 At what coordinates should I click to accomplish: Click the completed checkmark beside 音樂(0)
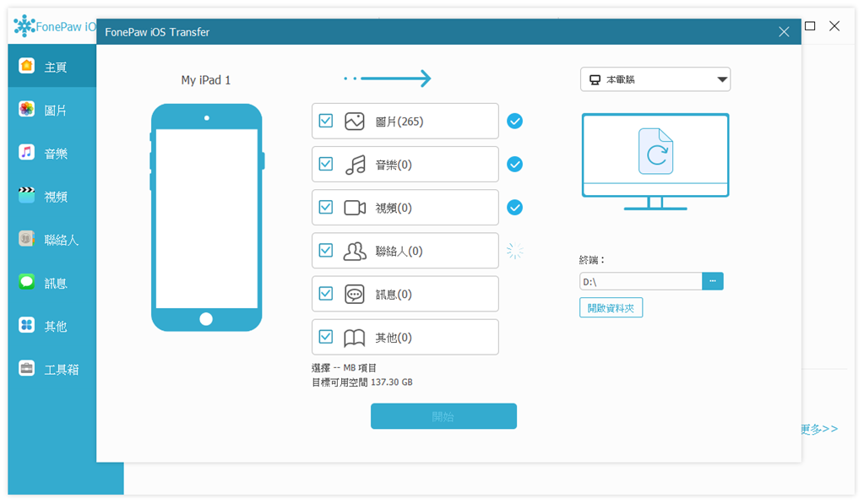[514, 164]
